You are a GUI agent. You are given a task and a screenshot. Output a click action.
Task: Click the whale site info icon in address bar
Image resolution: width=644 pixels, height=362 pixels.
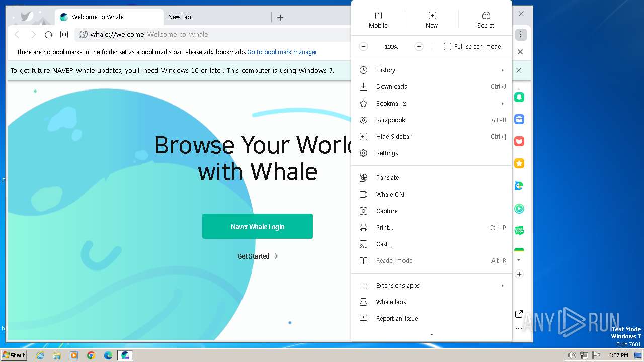click(x=84, y=35)
